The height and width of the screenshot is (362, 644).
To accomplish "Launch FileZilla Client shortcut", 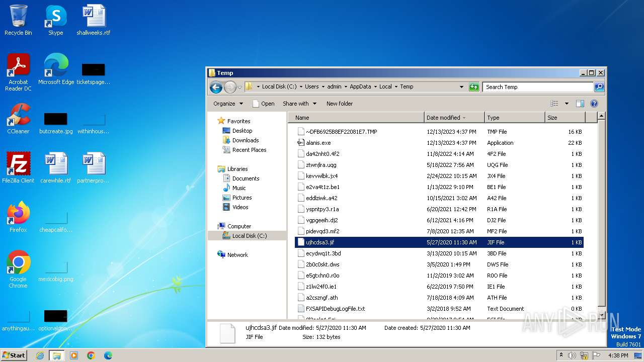I will coord(18,168).
